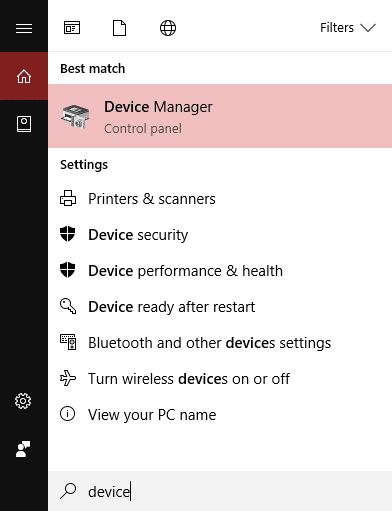Click the magnifier search icon in search box
Viewport: 392px width, 511px height.
point(68,491)
